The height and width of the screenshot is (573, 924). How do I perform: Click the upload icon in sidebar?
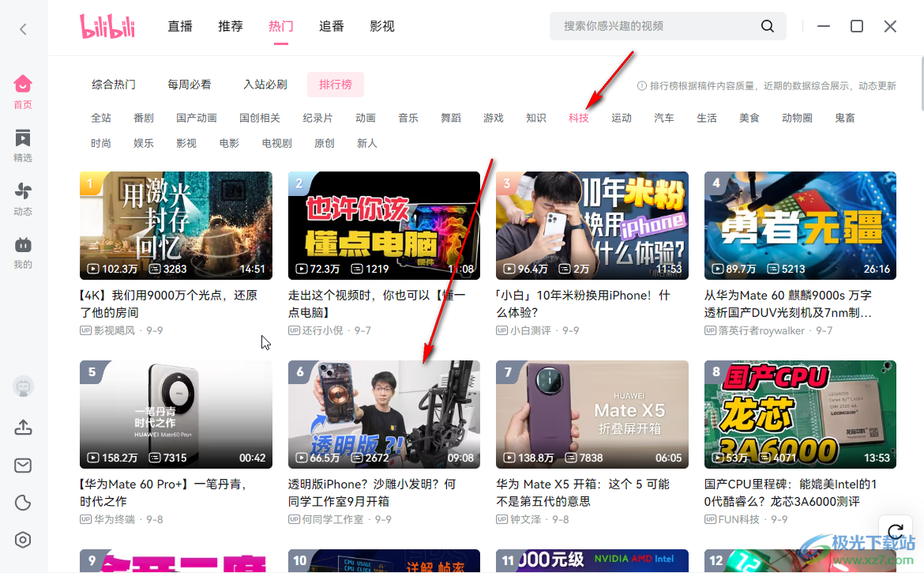[23, 428]
